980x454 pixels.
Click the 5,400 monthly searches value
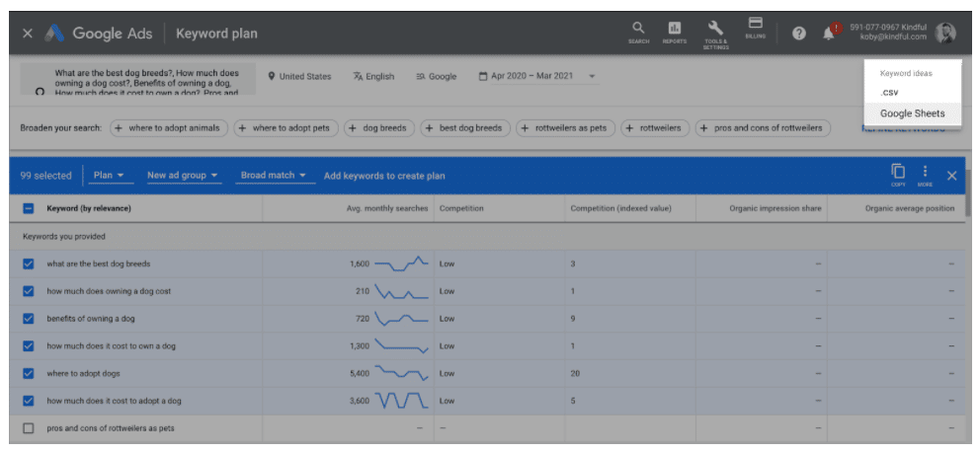click(360, 373)
